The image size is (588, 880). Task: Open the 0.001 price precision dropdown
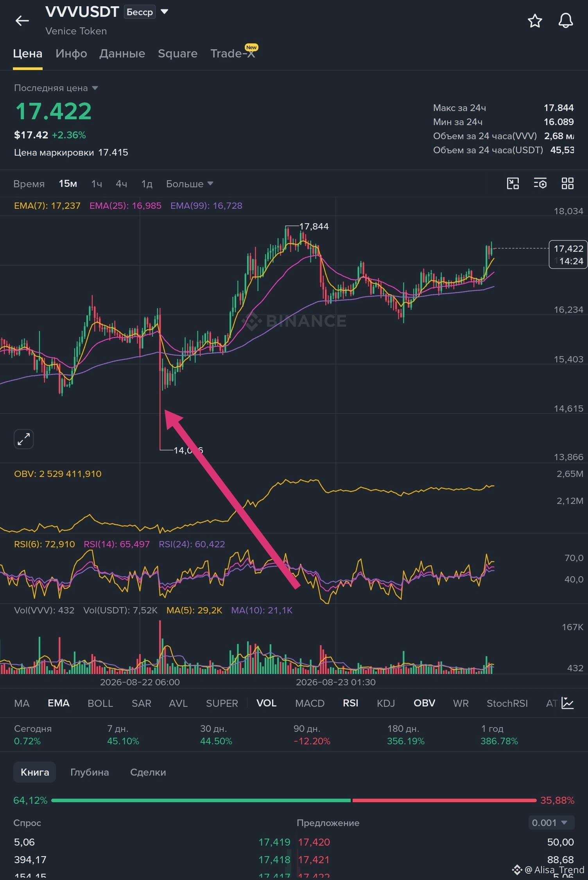551,823
